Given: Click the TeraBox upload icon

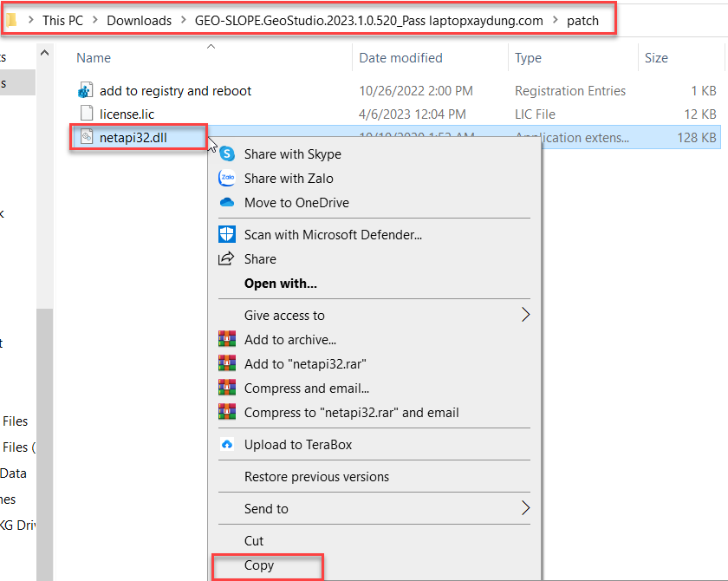Looking at the screenshot, I should click(227, 445).
